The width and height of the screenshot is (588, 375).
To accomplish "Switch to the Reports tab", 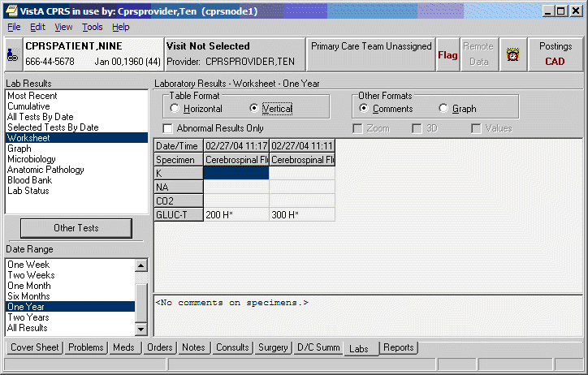I will pyautogui.click(x=398, y=347).
